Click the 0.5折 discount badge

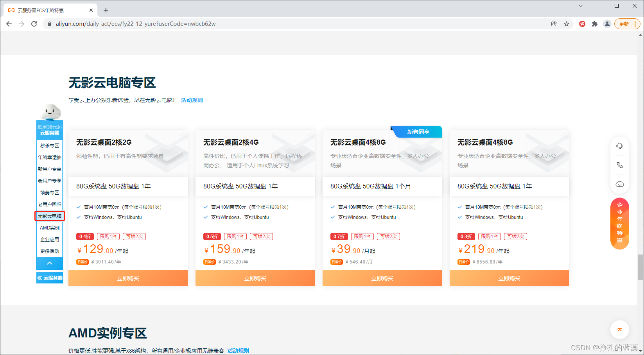(212, 237)
